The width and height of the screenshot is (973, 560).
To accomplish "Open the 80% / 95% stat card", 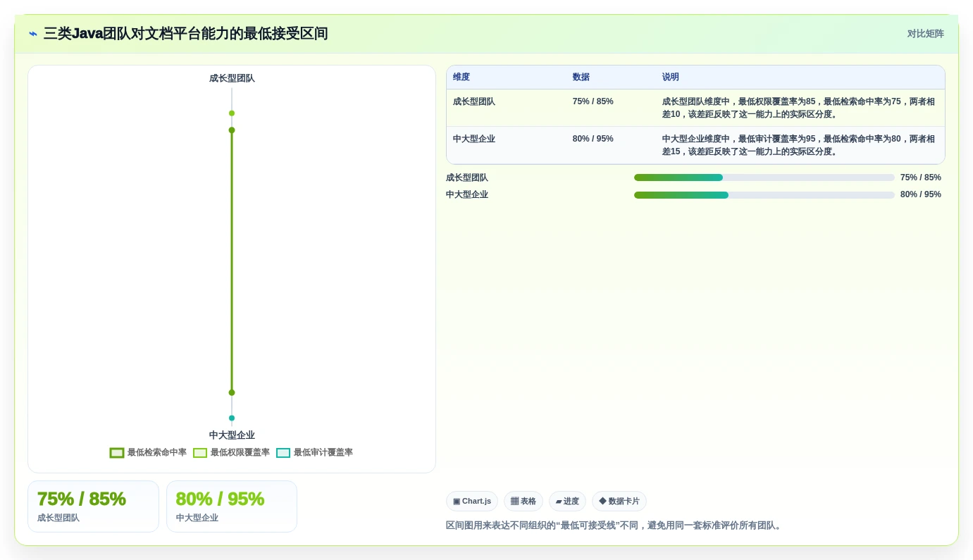I will pyautogui.click(x=232, y=506).
